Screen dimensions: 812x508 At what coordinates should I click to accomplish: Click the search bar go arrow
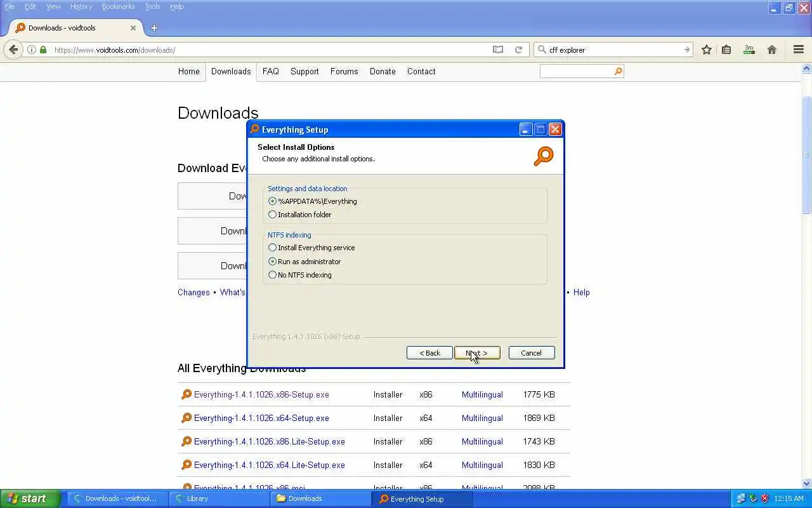[x=686, y=50]
